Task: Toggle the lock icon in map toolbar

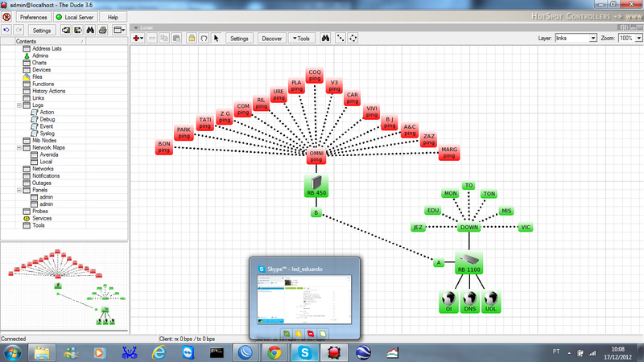Action: [x=192, y=38]
